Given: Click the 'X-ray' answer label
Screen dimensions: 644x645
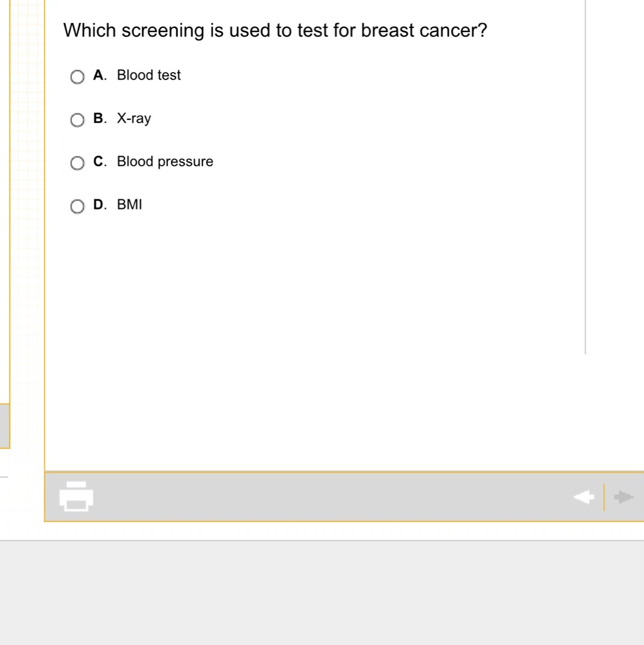Looking at the screenshot, I should (134, 118).
